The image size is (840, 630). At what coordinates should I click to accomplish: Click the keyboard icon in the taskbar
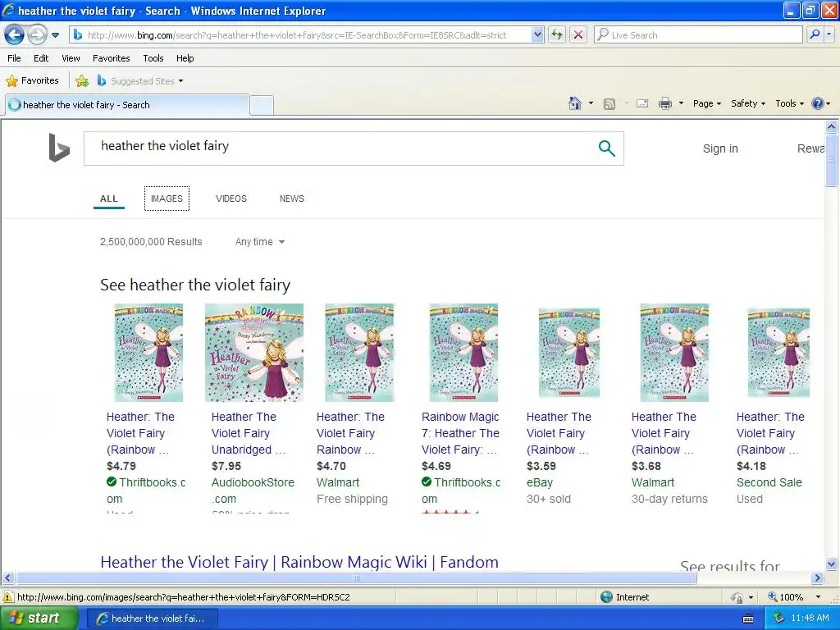point(748,619)
